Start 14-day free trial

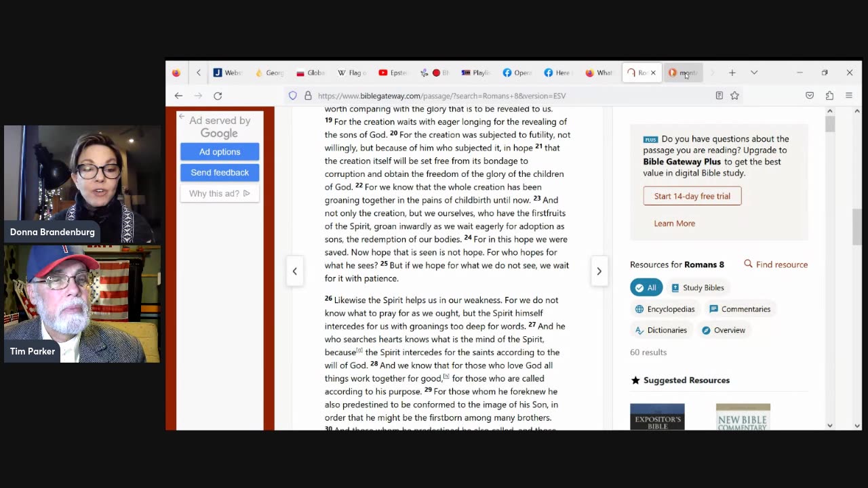692,196
